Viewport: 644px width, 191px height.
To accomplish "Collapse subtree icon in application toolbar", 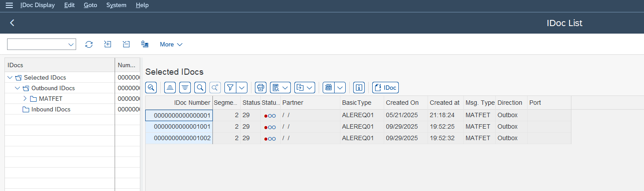I will click(x=126, y=44).
